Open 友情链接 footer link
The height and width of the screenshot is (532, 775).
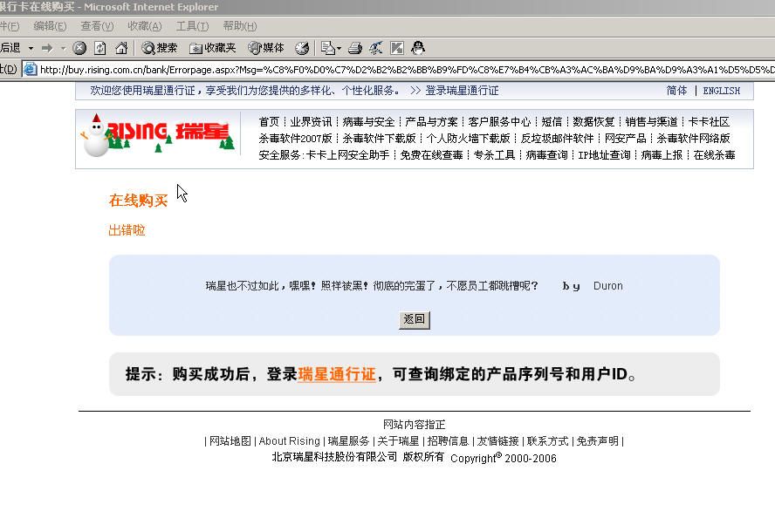click(497, 441)
